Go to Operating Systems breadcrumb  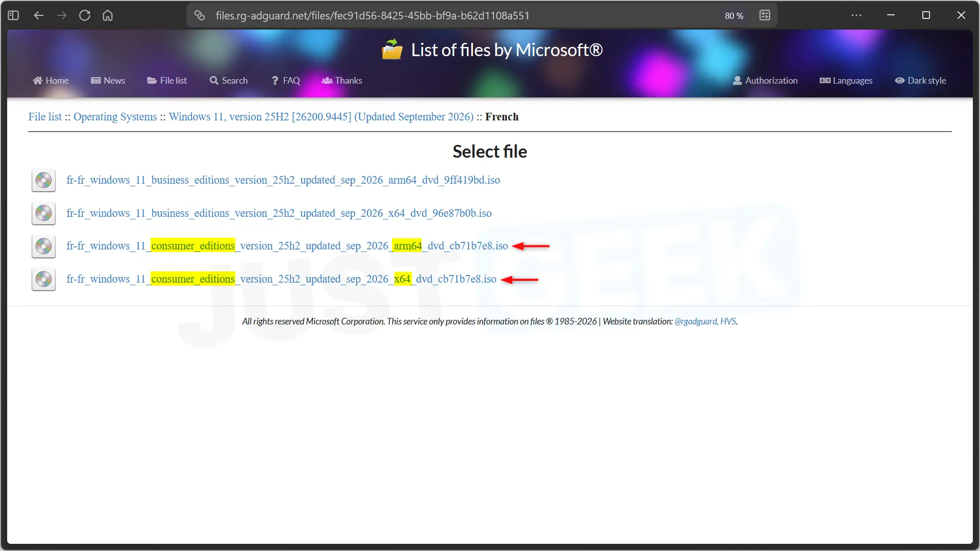(x=115, y=117)
